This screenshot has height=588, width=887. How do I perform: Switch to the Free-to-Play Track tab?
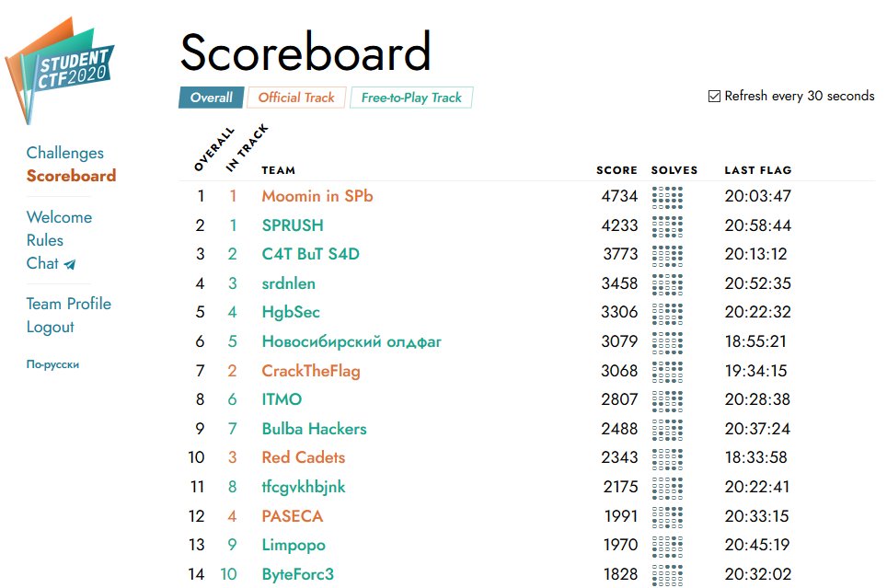pos(411,98)
